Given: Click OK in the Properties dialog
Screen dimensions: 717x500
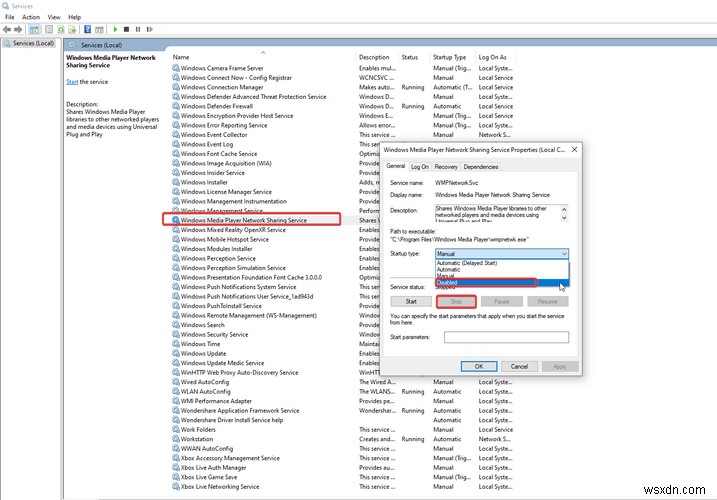Looking at the screenshot, I should tap(479, 366).
